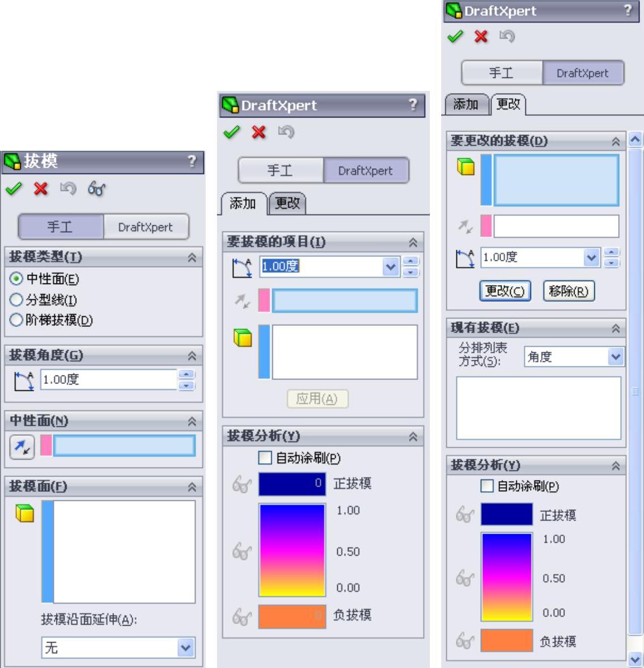Screen dimensions: 644x668
Task: Open 拔模沿面延伸 dropdown showing 无
Action: [x=119, y=648]
